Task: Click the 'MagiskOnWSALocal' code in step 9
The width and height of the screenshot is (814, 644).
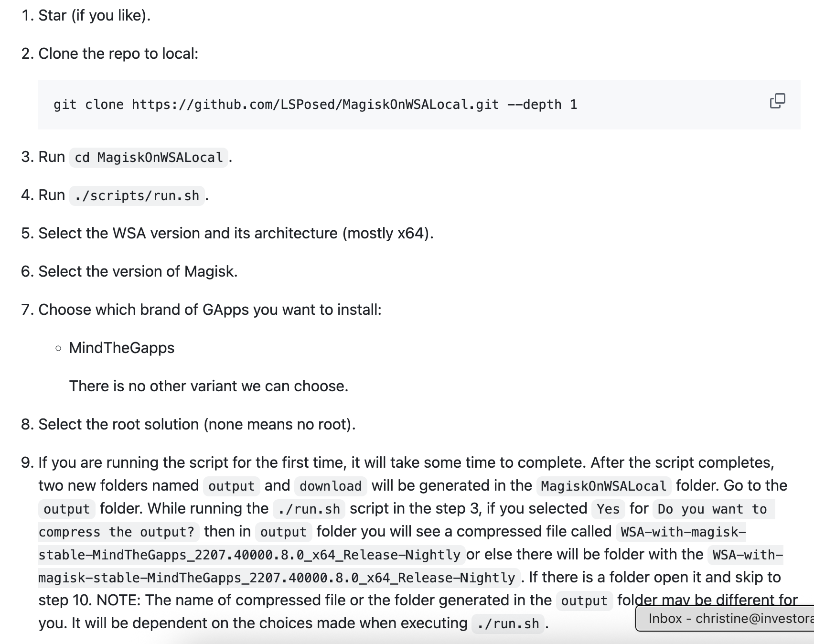Action: (603, 486)
